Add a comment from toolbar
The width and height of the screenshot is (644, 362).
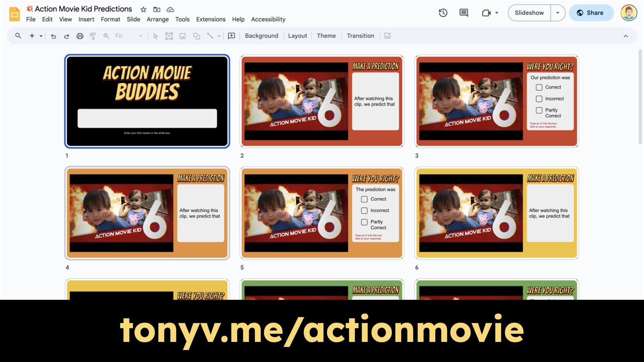point(231,36)
